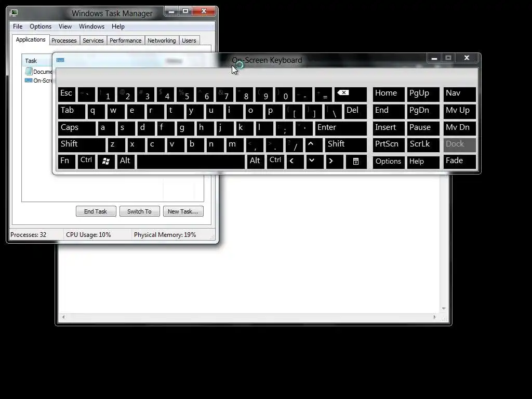
Task: Click the 'CPU Usage: 10%' status text
Action: 88,235
